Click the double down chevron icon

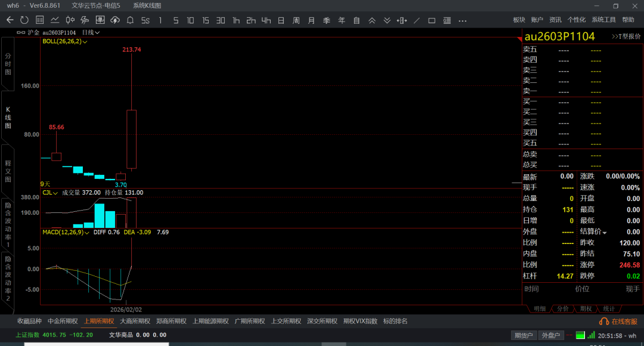(x=387, y=20)
